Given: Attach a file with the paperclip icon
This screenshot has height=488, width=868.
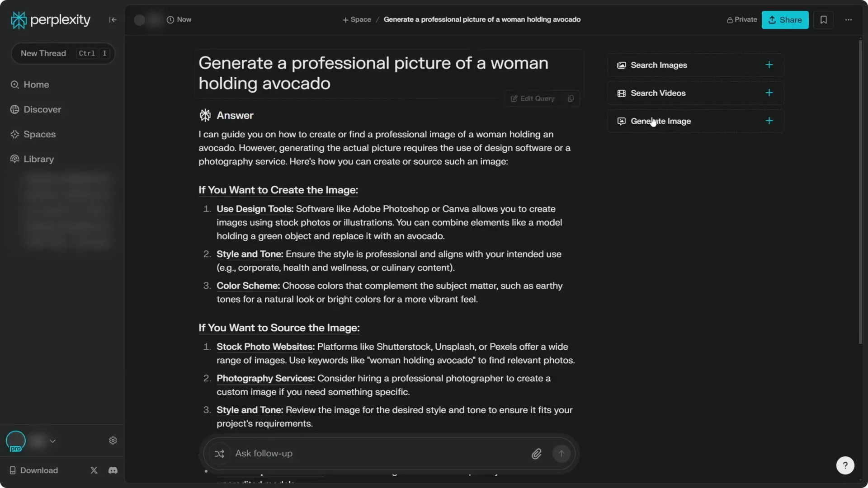Looking at the screenshot, I should click(536, 453).
